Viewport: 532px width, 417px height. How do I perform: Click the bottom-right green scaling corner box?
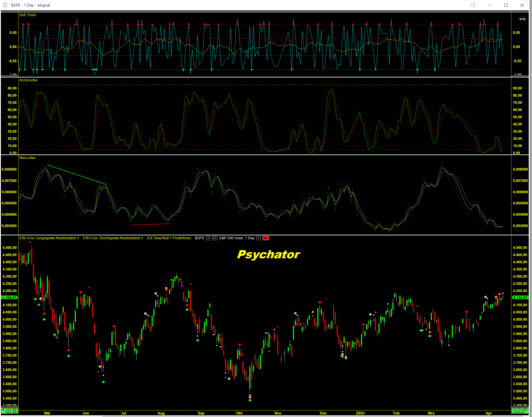[520, 410]
